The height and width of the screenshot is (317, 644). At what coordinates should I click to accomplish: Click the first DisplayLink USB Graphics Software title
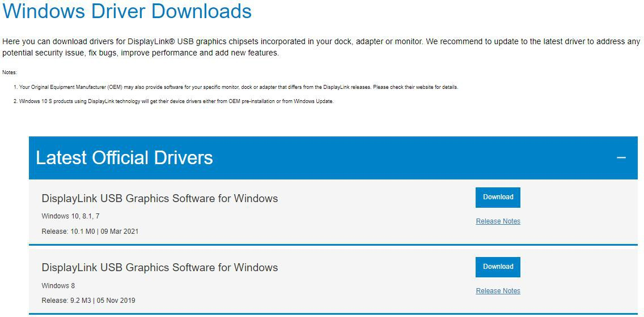[x=160, y=199]
